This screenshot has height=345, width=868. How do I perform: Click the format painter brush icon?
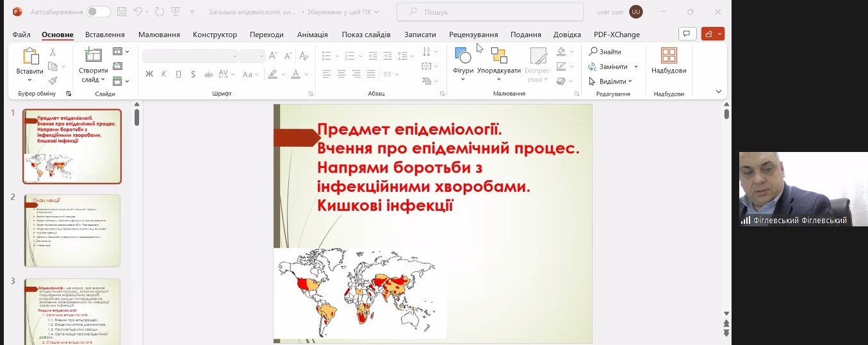point(53,81)
